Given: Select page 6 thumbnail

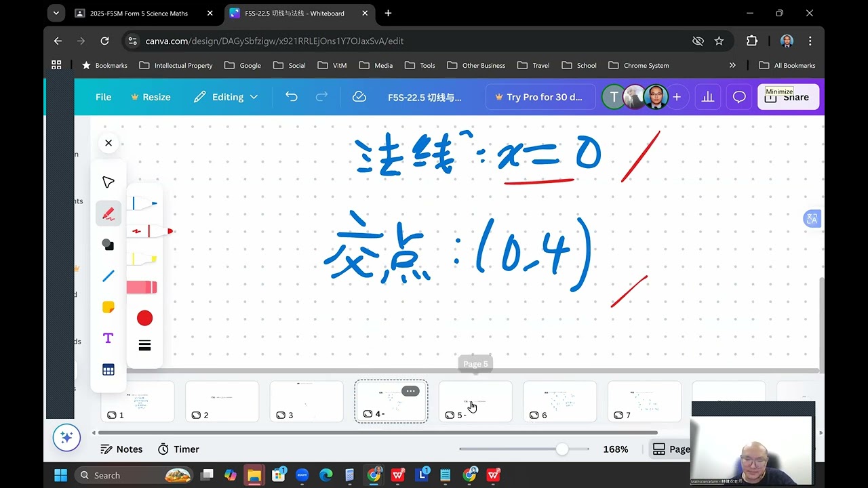Looking at the screenshot, I should tap(560, 401).
